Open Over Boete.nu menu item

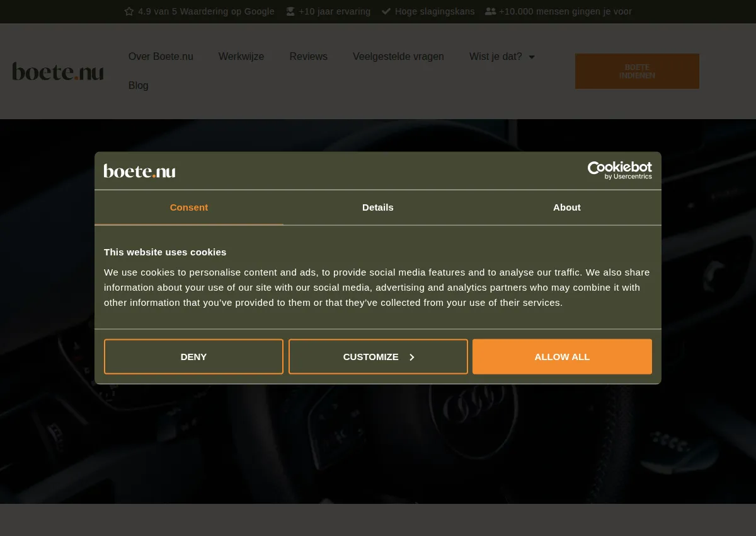pyautogui.click(x=161, y=57)
